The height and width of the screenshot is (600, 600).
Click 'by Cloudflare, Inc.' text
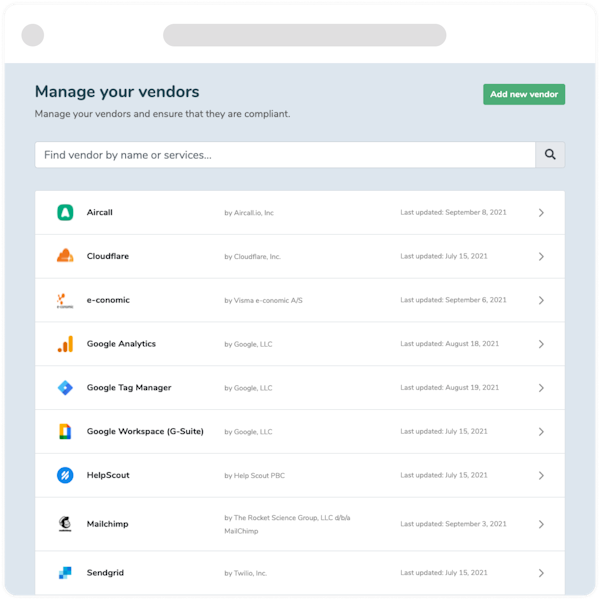(252, 256)
